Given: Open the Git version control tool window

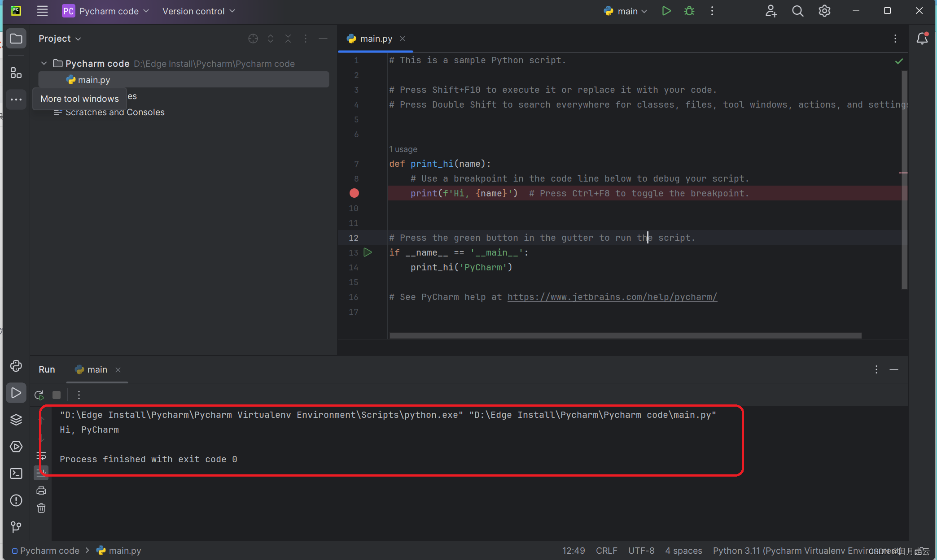Looking at the screenshot, I should point(16,527).
